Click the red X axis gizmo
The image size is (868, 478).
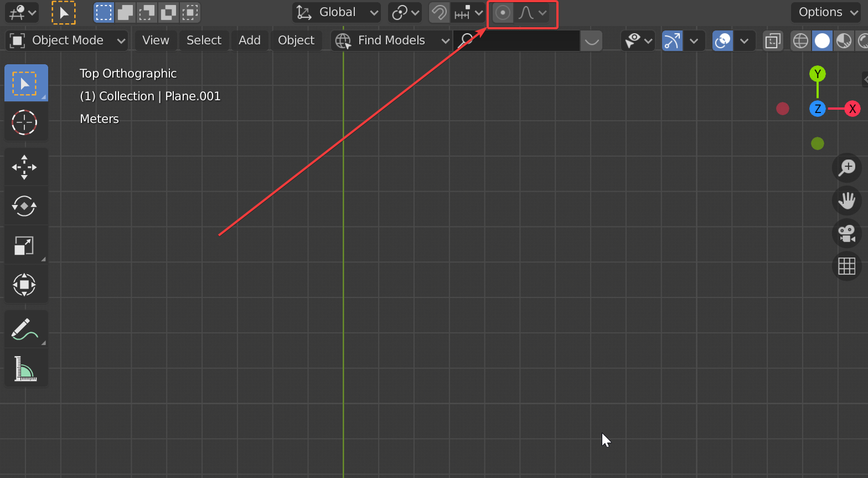[852, 109]
